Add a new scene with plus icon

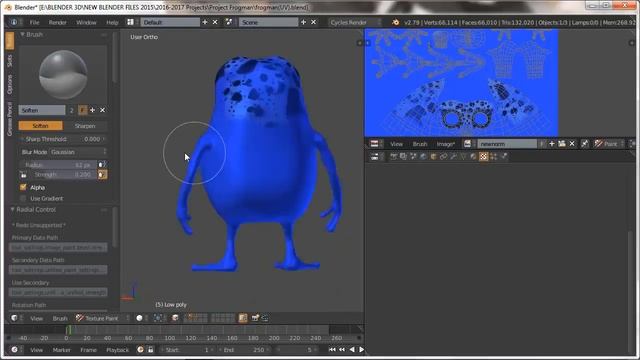point(303,22)
